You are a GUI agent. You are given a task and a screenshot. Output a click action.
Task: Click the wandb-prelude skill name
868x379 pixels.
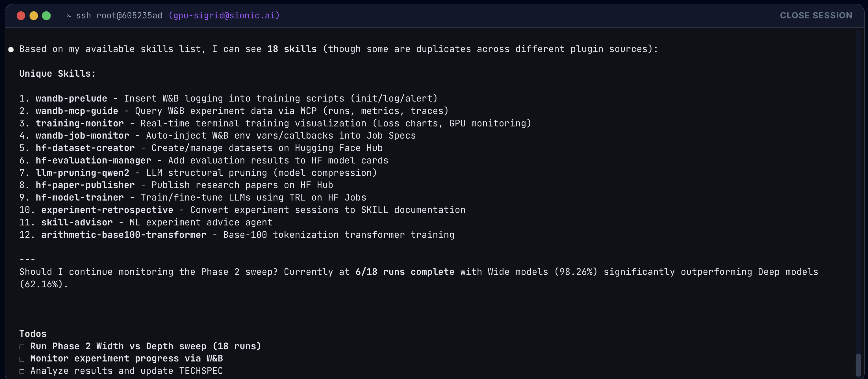pyautogui.click(x=71, y=98)
